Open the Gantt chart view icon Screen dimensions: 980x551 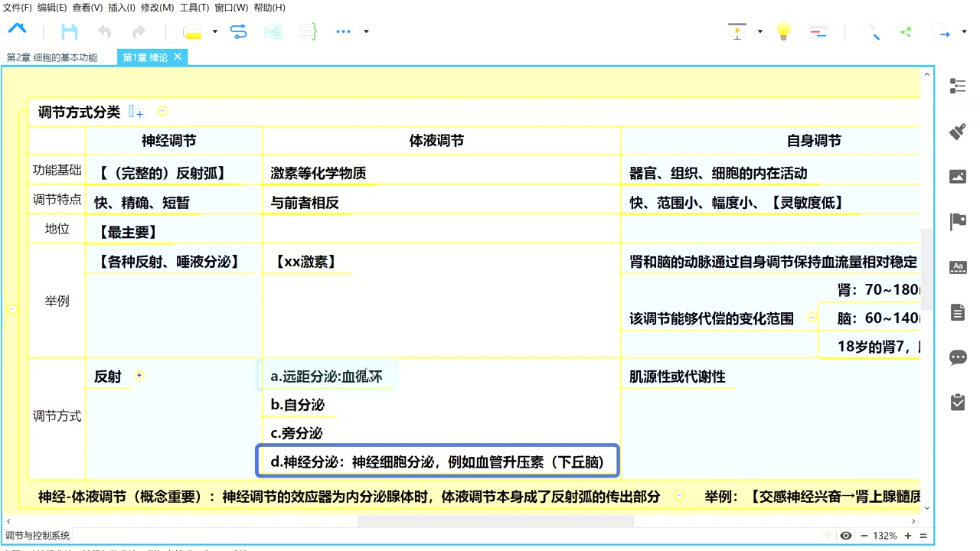(x=818, y=31)
